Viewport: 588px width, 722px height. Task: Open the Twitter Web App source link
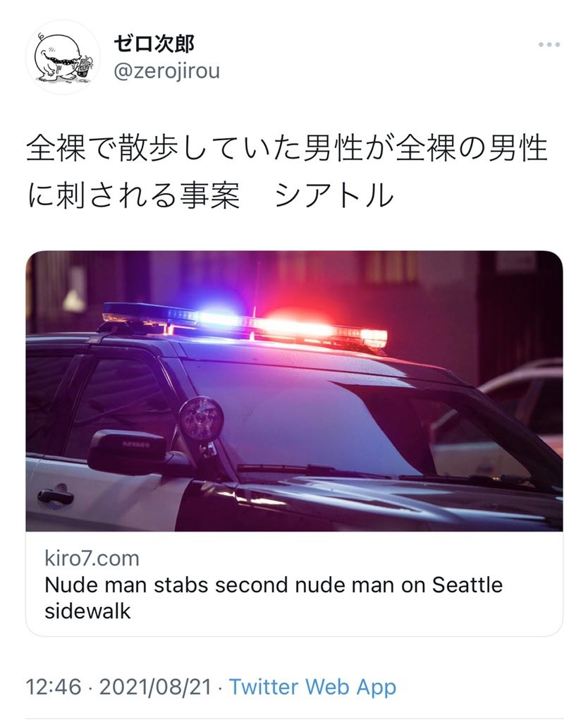(312, 687)
